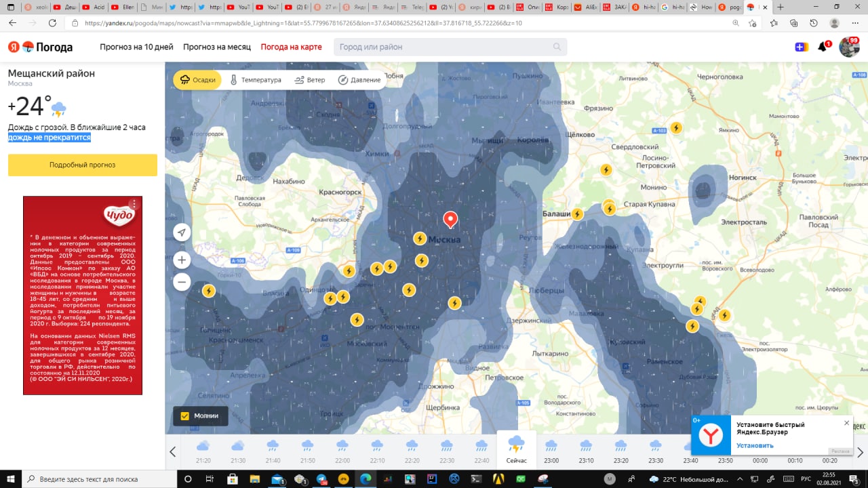The width and height of the screenshot is (868, 488).
Task: Click the lightning marker near Фрязино road A-103
Action: point(676,127)
